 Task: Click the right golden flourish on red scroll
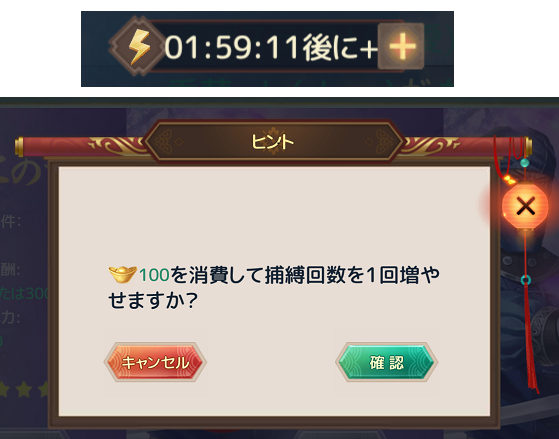click(x=430, y=145)
